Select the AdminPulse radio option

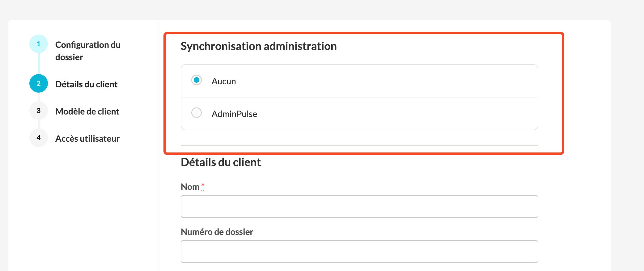point(197,113)
